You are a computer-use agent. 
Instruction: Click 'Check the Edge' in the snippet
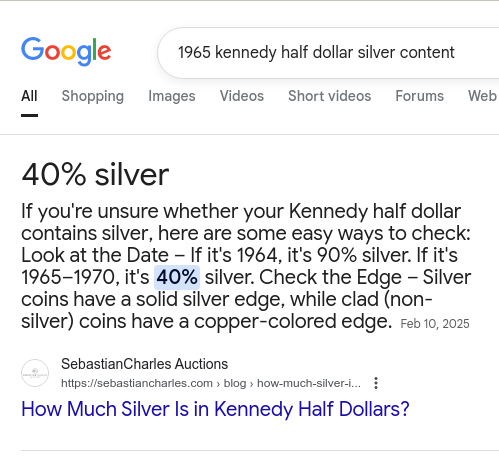coord(330,277)
